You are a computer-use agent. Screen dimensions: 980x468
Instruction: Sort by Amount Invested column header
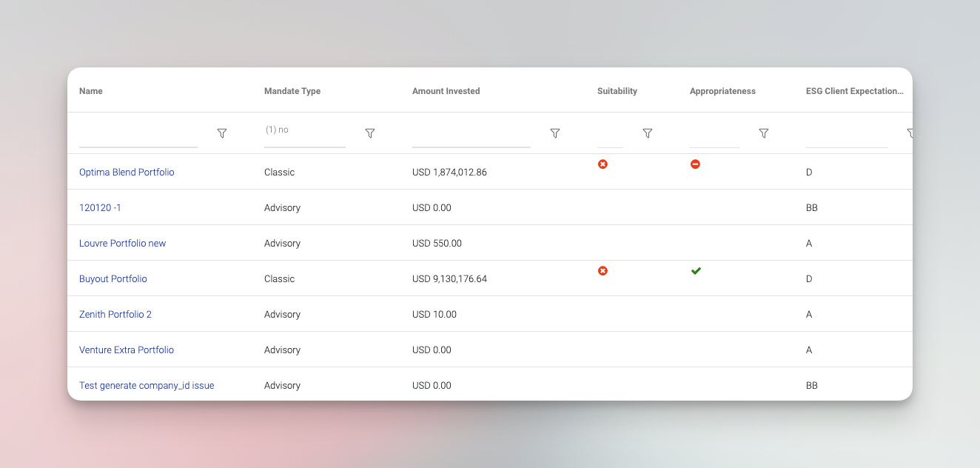(x=446, y=91)
